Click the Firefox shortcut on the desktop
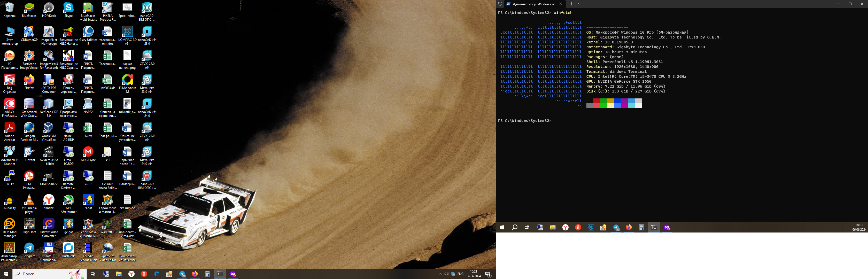 (29, 82)
